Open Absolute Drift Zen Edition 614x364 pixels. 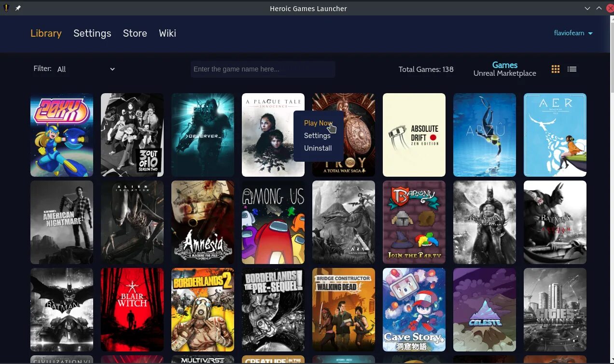(x=414, y=135)
